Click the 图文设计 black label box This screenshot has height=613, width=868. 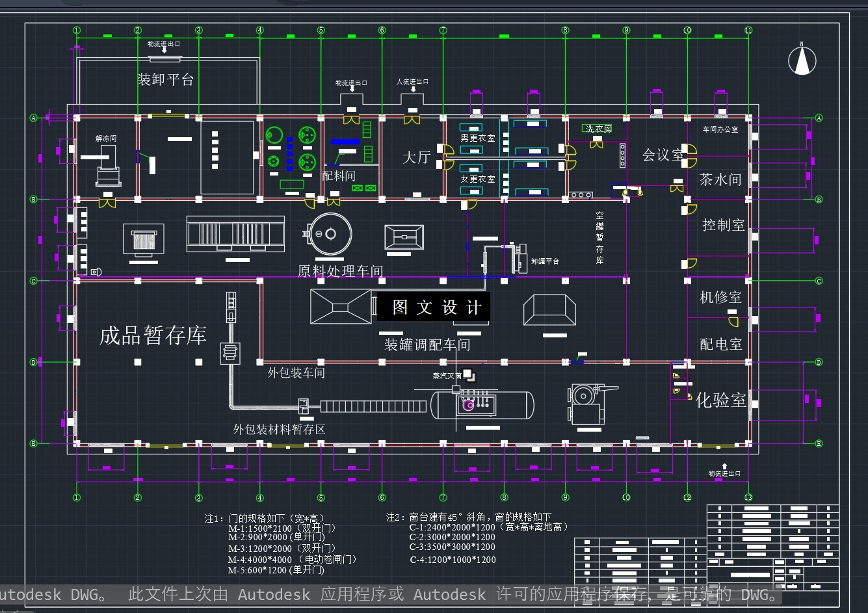[x=434, y=307]
